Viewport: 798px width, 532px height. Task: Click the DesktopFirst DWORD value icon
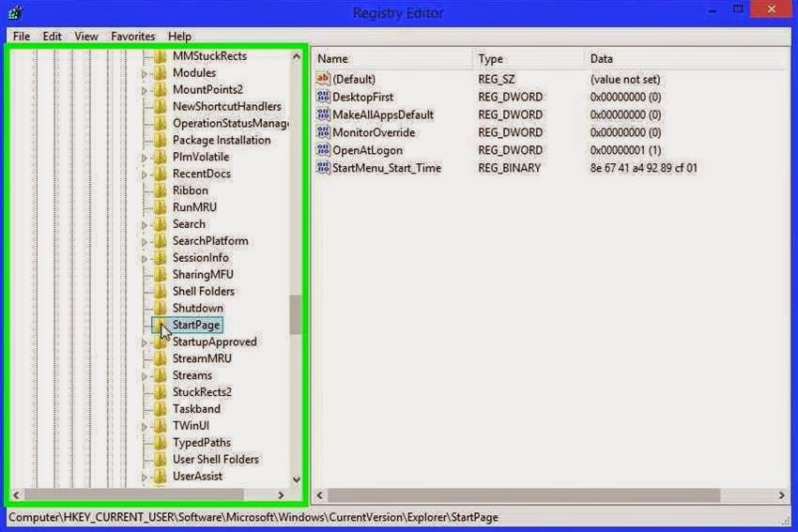tap(323, 97)
